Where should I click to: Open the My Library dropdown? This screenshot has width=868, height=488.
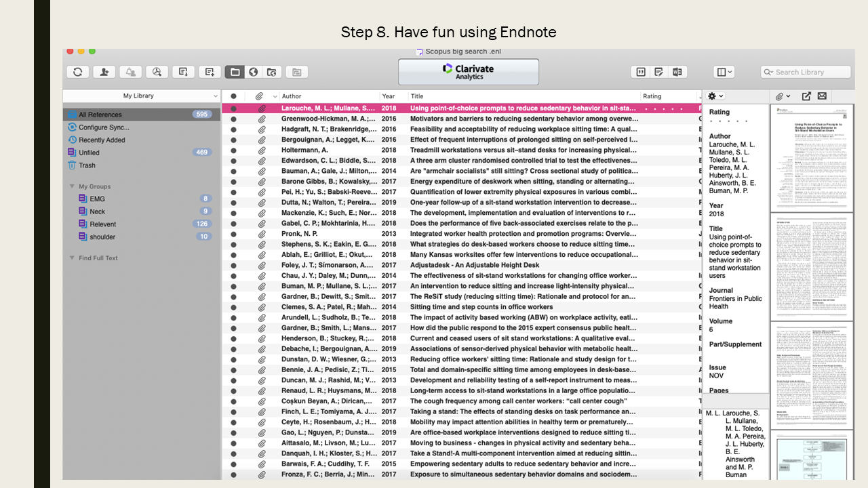[142, 96]
